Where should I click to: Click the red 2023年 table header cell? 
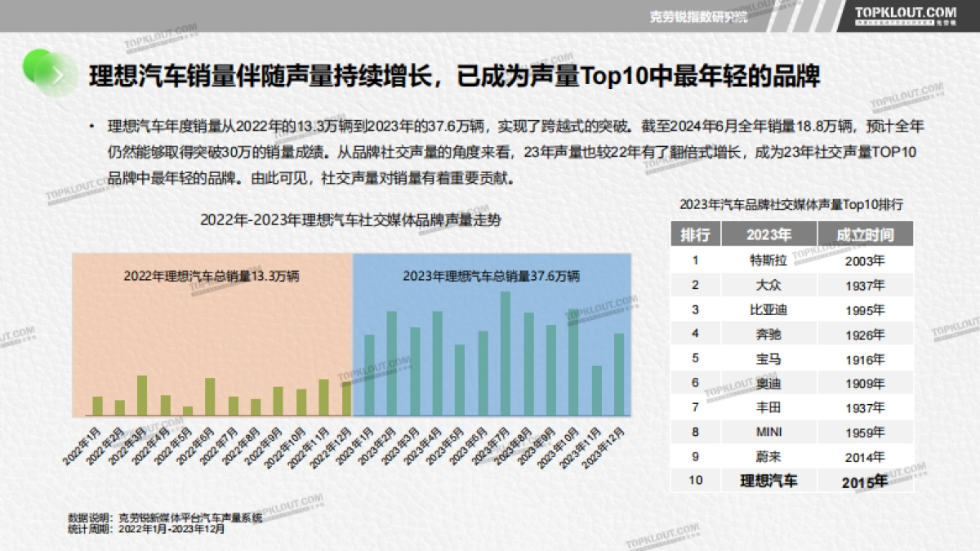pyautogui.click(x=771, y=236)
